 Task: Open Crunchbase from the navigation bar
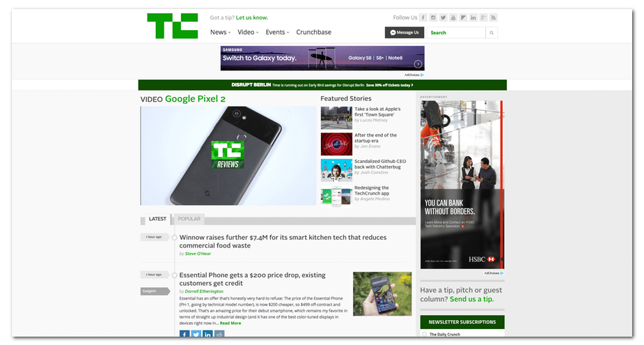click(313, 32)
